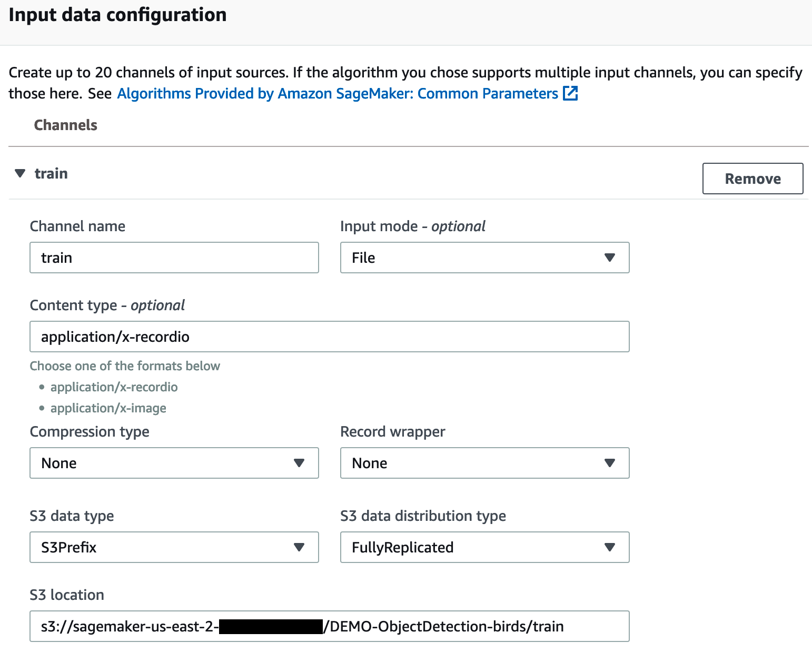Open the Input mode dropdown

(x=484, y=258)
